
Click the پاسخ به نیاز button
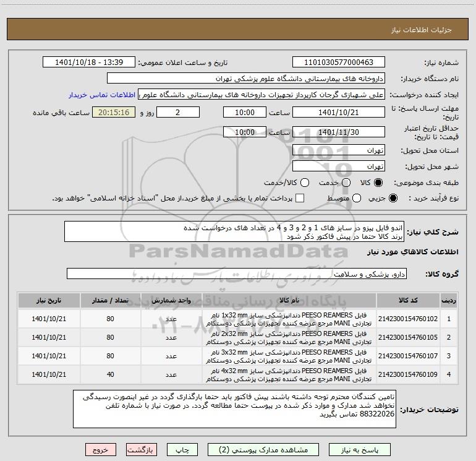(359, 450)
